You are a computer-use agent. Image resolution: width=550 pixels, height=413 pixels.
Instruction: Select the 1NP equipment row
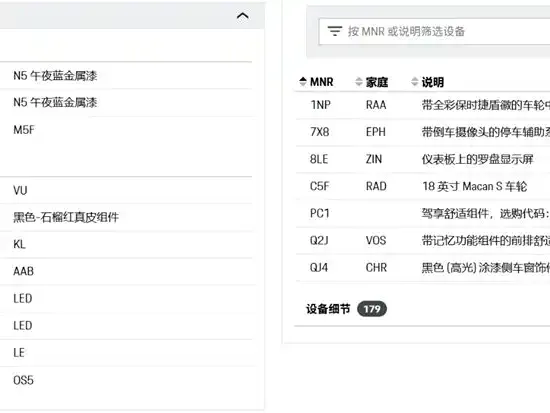tap(423, 105)
